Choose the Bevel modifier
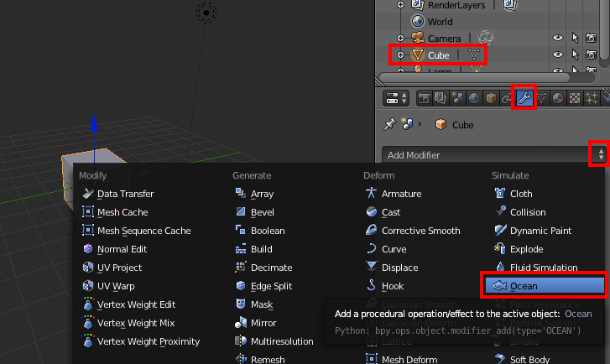610x364 pixels. [x=262, y=212]
